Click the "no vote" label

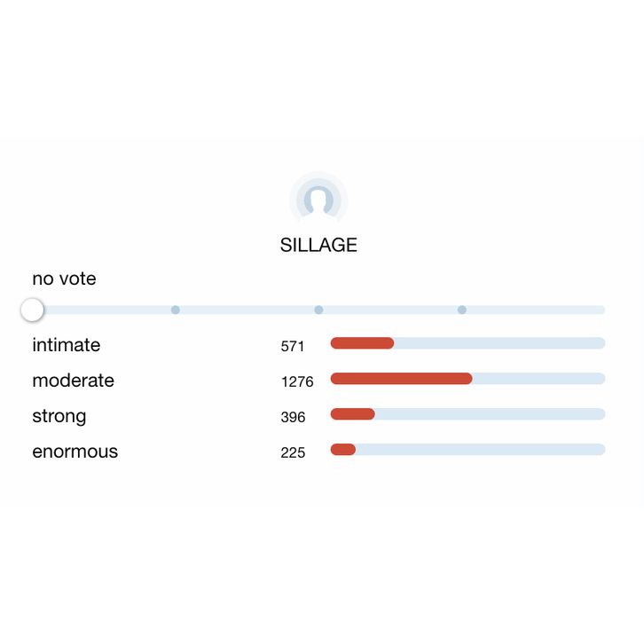pyautogui.click(x=64, y=279)
